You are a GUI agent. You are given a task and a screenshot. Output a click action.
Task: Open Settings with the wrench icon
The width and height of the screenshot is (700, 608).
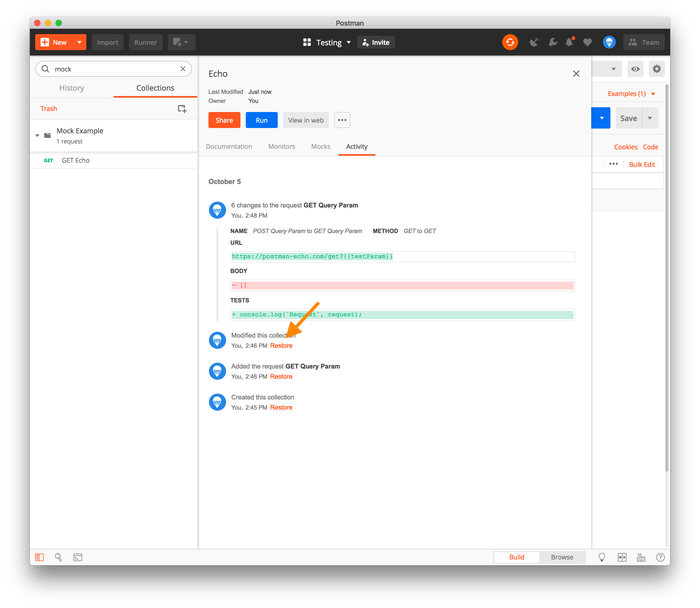pos(553,42)
